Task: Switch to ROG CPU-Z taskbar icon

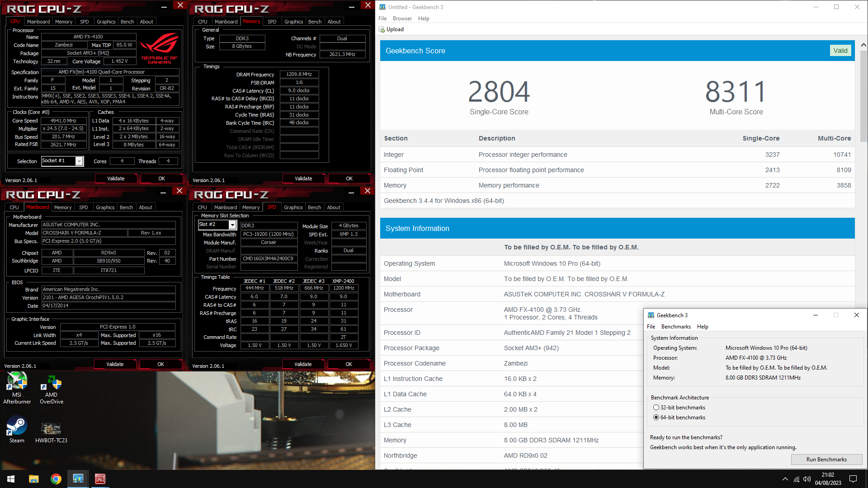Action: point(100,479)
